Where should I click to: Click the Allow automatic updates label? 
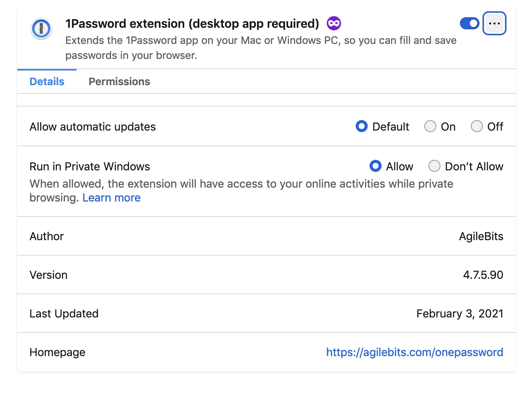93,127
